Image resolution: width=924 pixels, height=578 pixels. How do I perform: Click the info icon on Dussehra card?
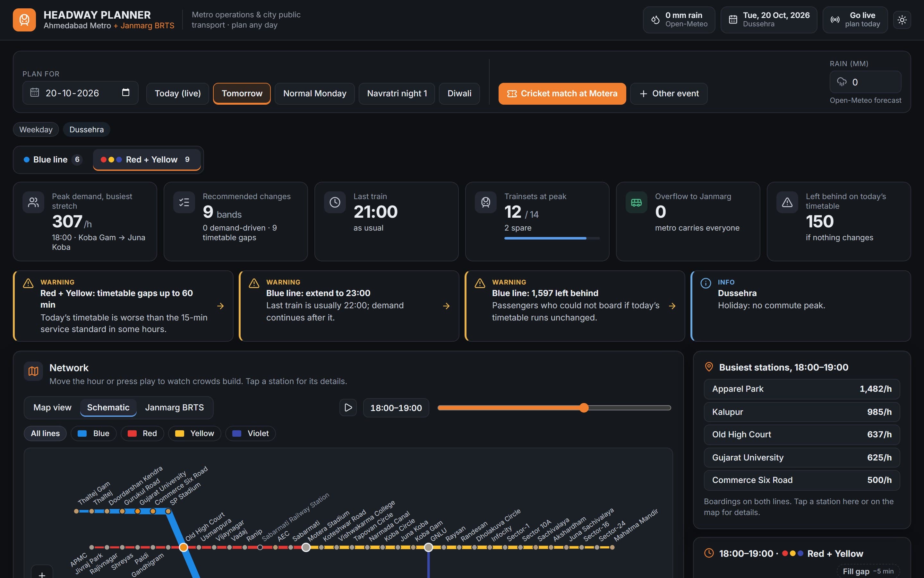706,283
